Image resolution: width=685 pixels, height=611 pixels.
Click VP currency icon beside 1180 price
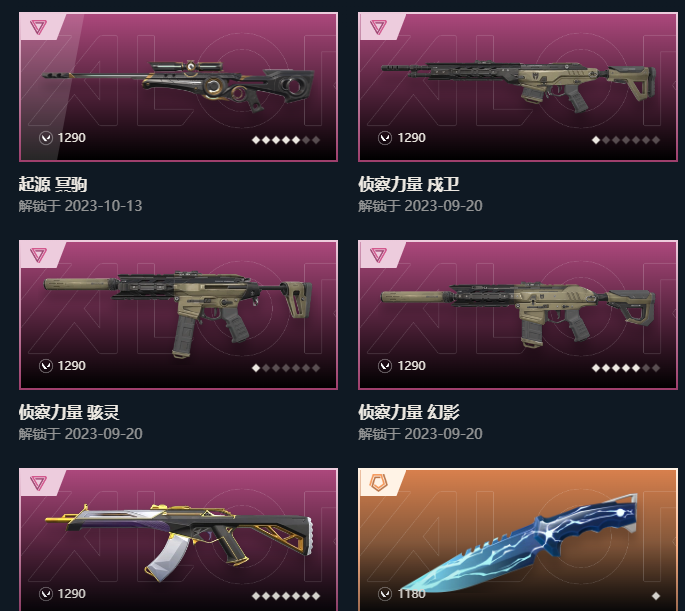click(385, 594)
